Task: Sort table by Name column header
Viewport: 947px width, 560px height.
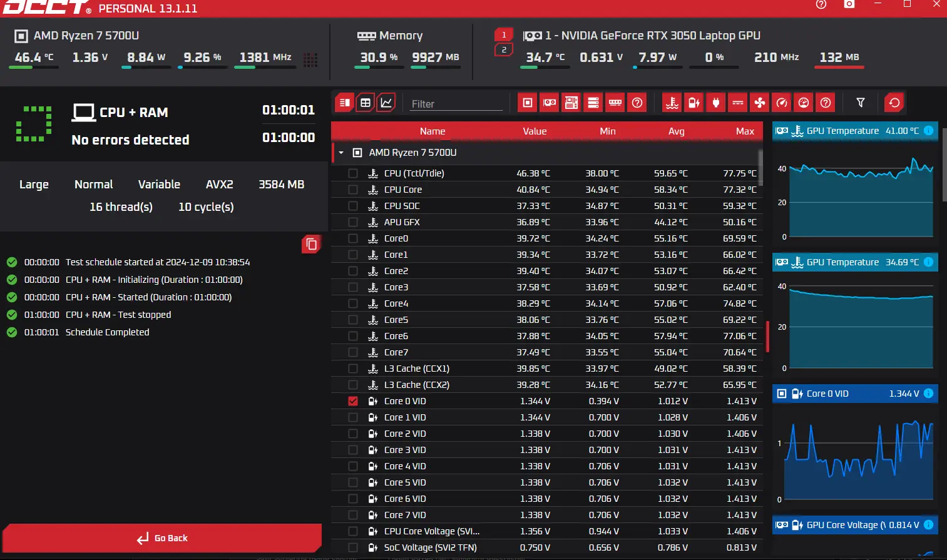Action: point(433,131)
